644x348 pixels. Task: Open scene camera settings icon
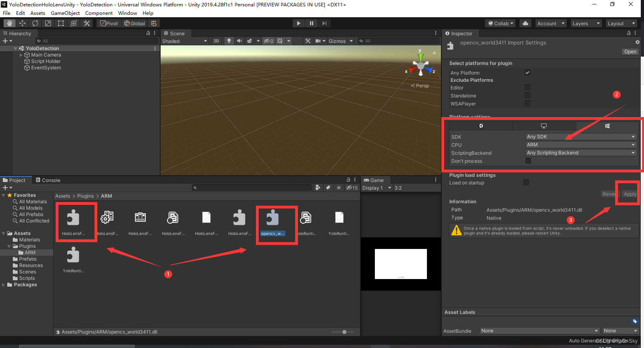(318, 41)
